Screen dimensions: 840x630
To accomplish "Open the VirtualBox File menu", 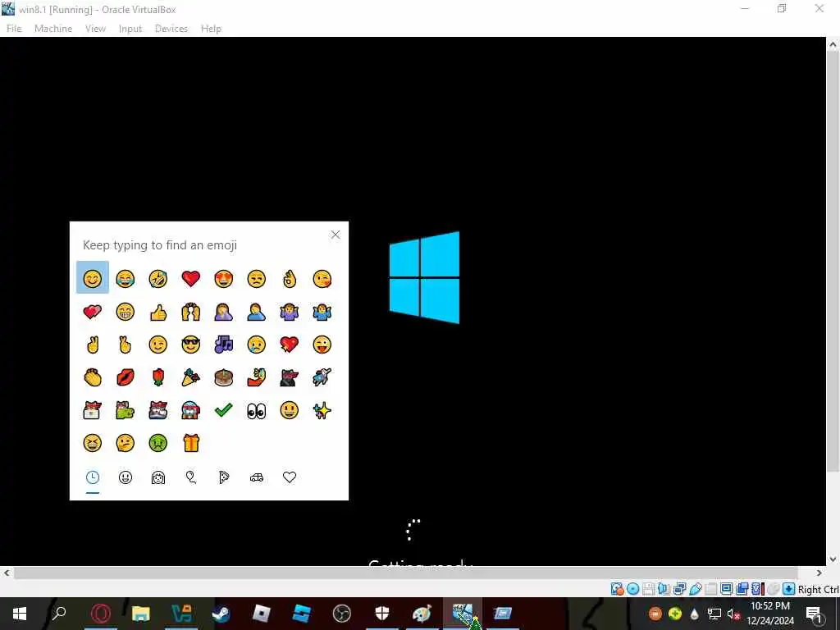I will (14, 29).
